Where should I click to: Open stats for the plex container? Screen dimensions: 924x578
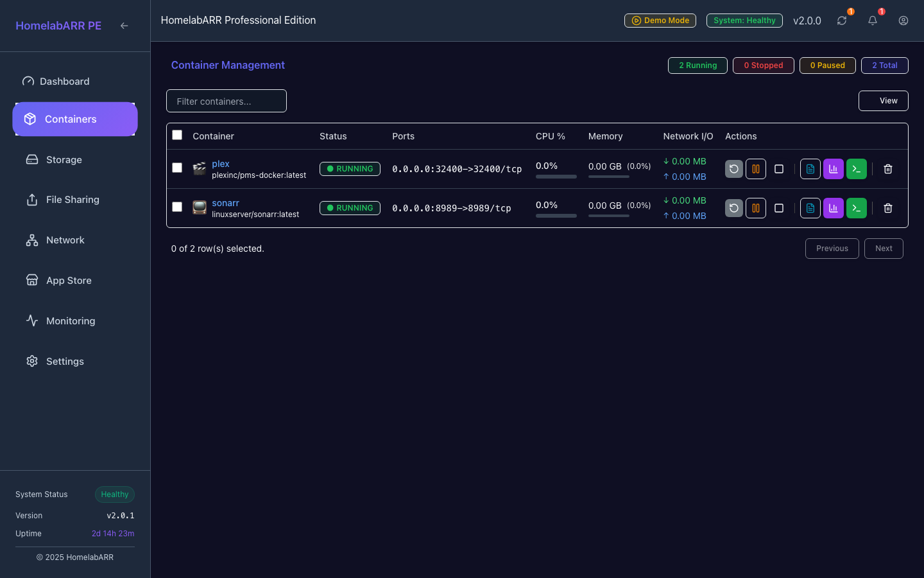pos(833,169)
